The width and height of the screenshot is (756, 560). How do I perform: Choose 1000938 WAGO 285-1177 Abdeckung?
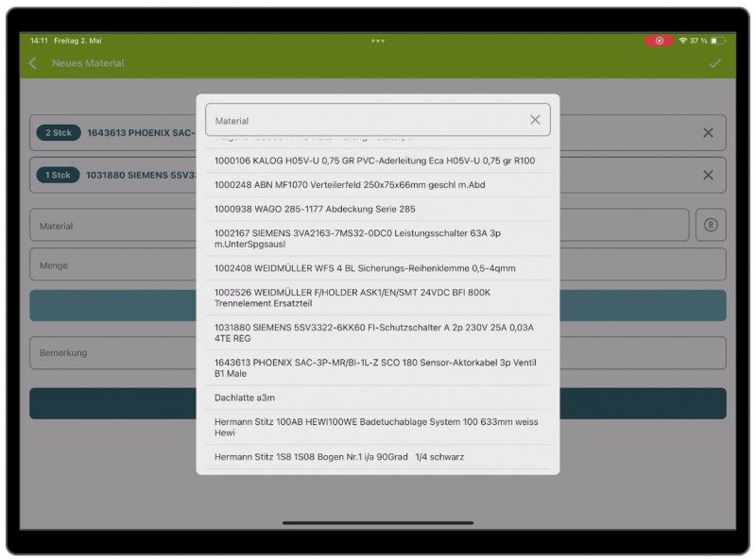coord(315,209)
